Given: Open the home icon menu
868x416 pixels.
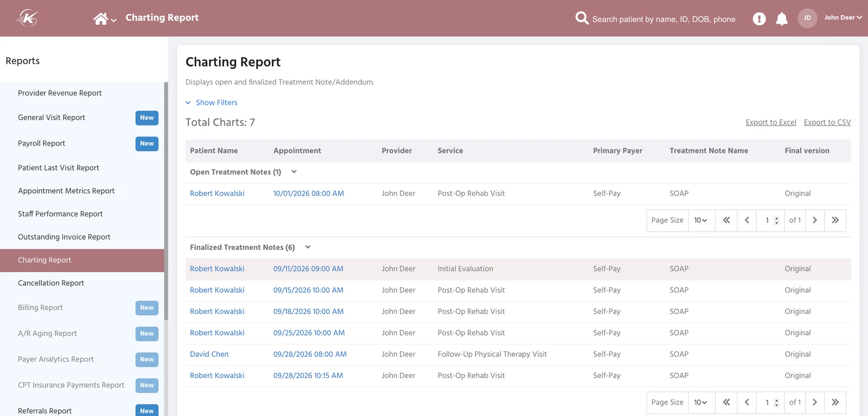Looking at the screenshot, I should (x=105, y=19).
